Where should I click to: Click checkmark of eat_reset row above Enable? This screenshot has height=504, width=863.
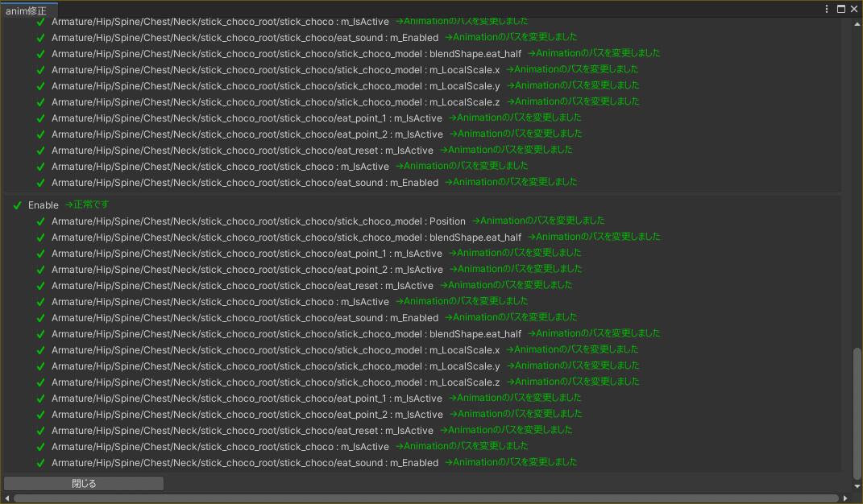tap(40, 151)
